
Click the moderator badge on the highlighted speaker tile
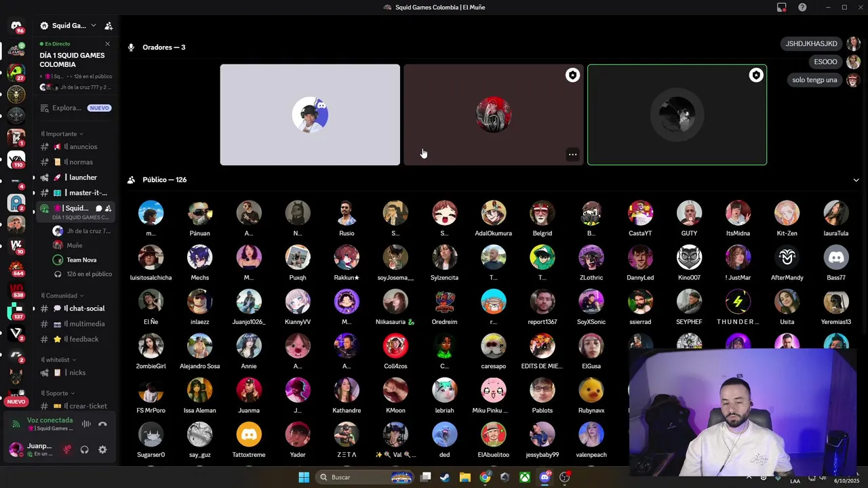(x=756, y=75)
